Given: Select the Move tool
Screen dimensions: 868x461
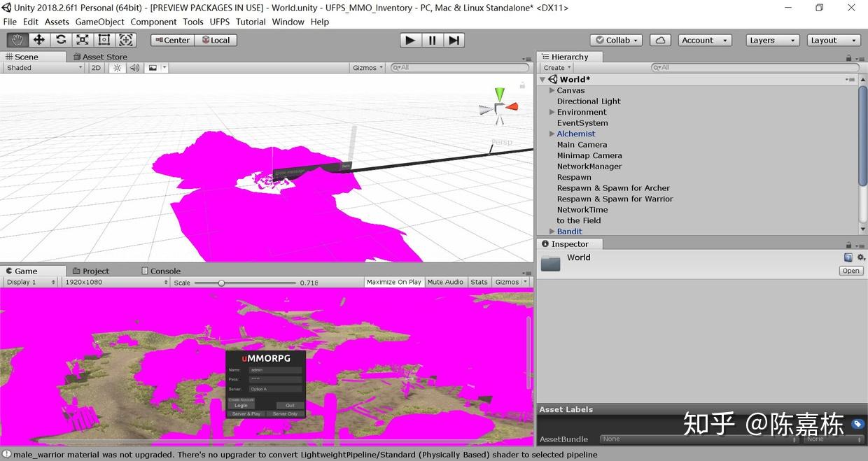Looking at the screenshot, I should (x=38, y=40).
